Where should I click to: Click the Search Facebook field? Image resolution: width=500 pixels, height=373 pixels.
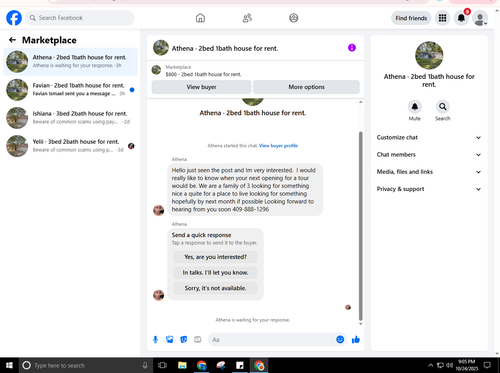(x=80, y=18)
